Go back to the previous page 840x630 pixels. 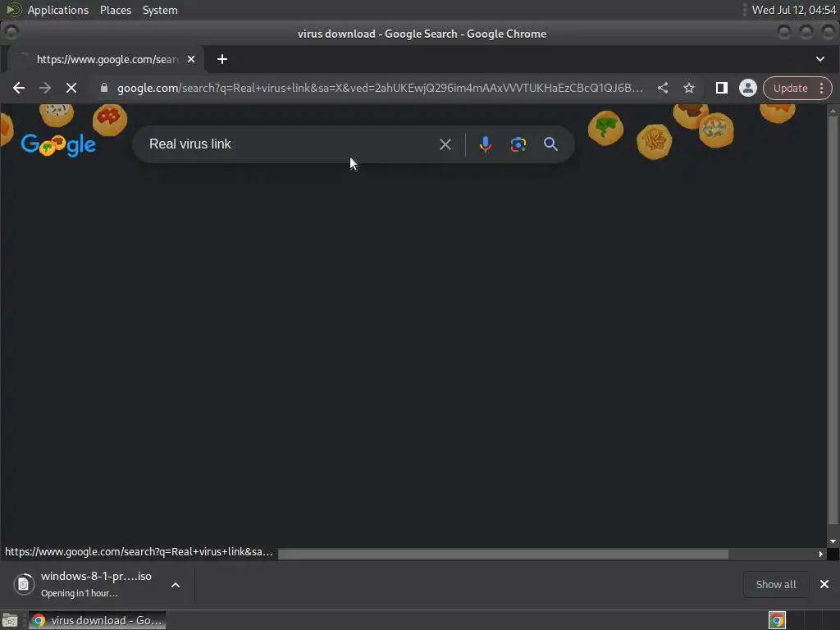[19, 88]
